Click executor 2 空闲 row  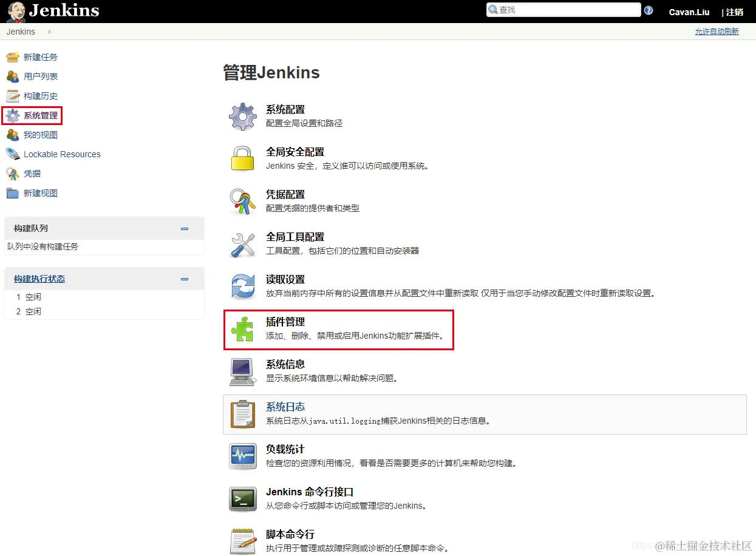[x=104, y=311]
